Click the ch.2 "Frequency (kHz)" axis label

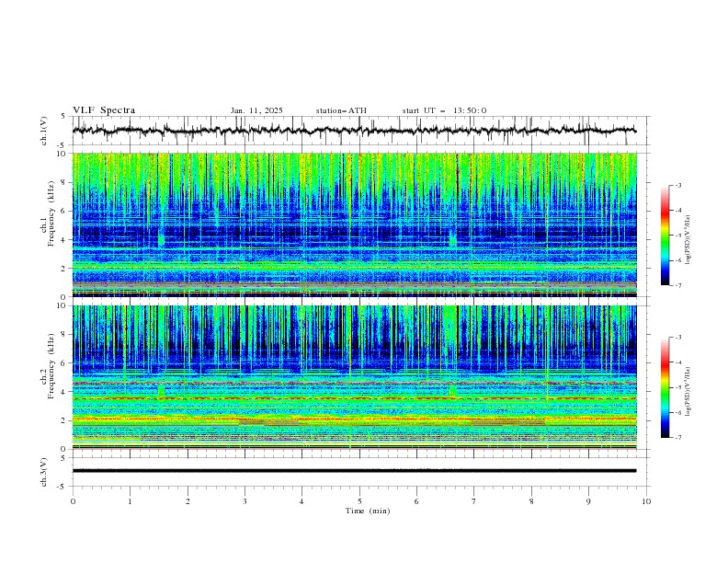[51, 365]
